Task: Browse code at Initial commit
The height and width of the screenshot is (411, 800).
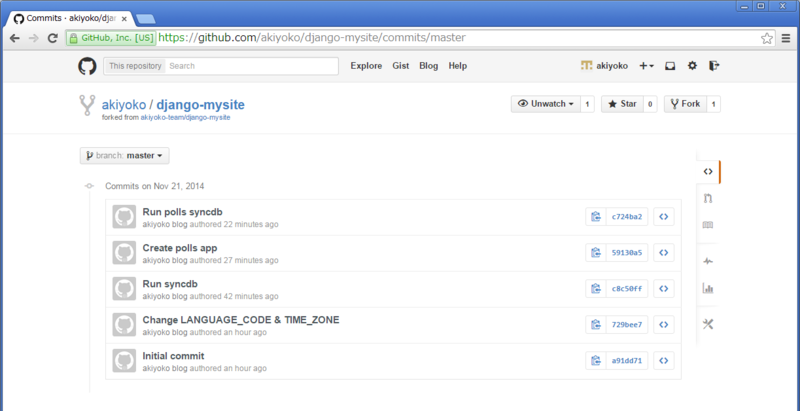Action: pos(664,361)
